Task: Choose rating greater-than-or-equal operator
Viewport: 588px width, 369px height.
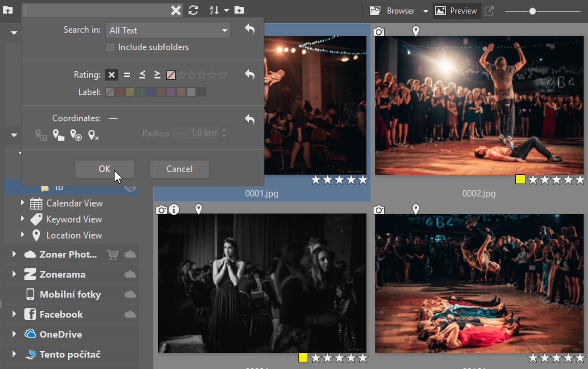Action: [x=157, y=75]
